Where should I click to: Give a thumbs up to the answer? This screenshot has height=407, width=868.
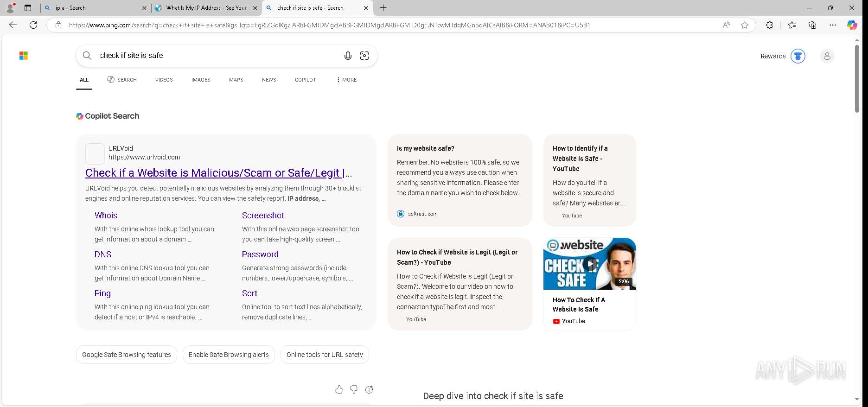(339, 389)
